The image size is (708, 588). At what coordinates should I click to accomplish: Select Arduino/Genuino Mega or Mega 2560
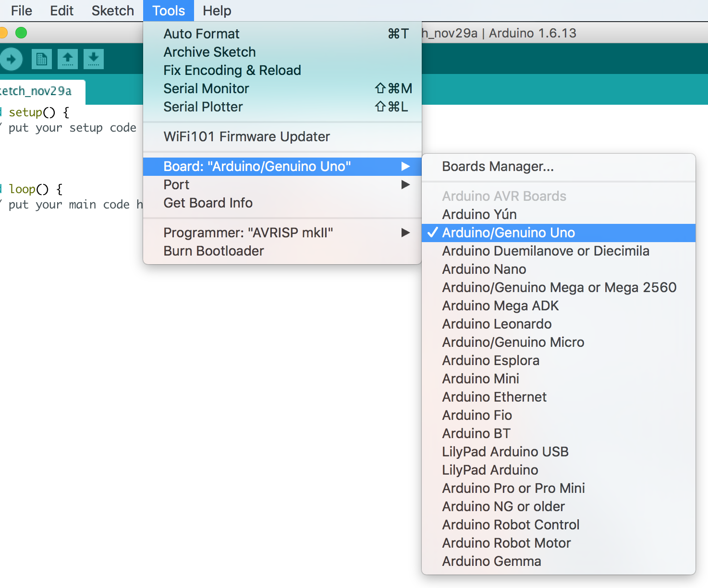click(559, 287)
